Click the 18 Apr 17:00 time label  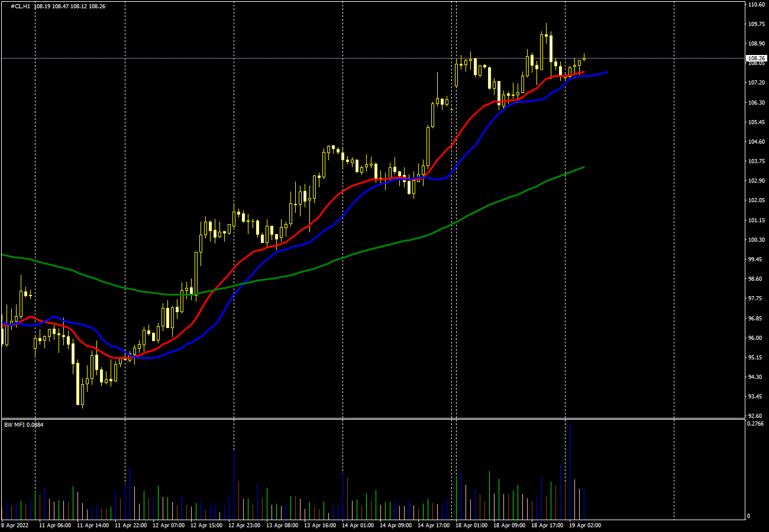[x=547, y=525]
